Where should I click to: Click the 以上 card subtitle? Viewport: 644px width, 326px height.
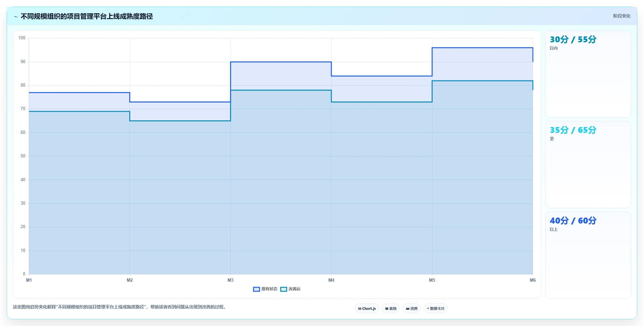(x=554, y=229)
